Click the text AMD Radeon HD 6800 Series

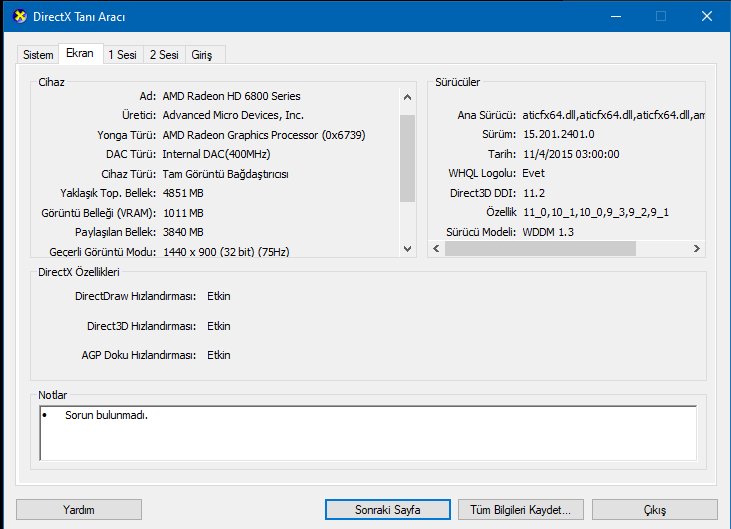coord(231,96)
